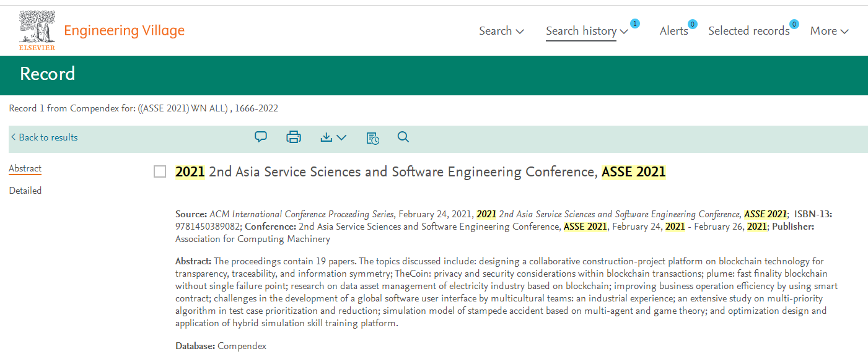Open the comment feedback icon

pos(261,137)
